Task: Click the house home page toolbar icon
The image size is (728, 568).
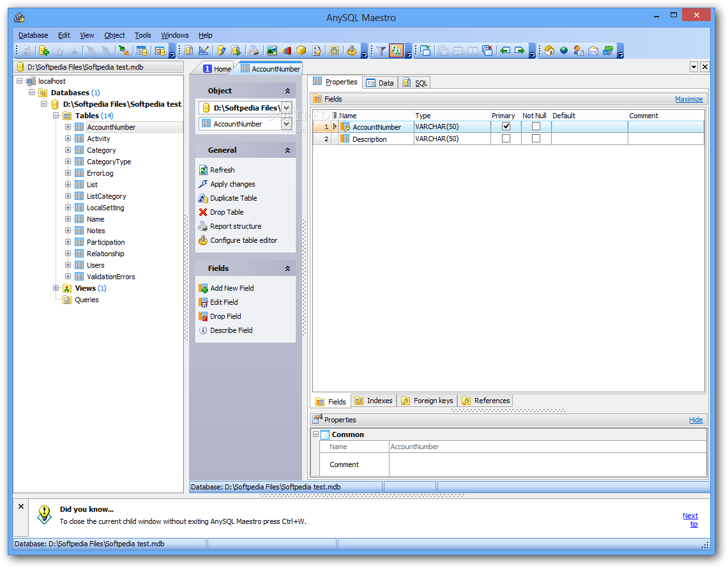Action: pos(550,50)
